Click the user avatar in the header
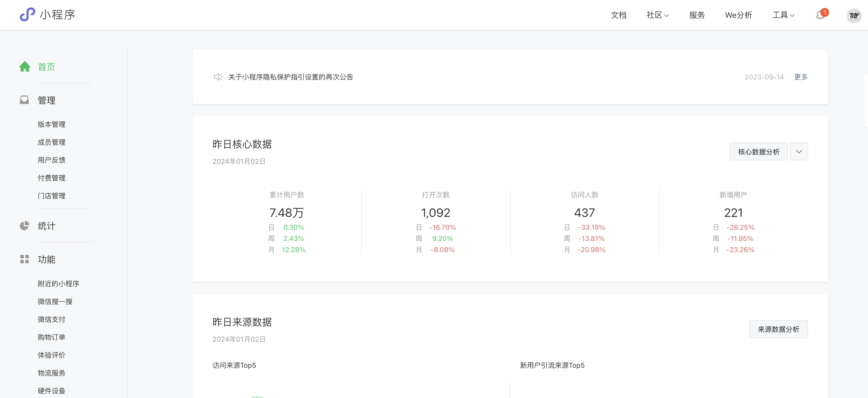The width and height of the screenshot is (868, 398). (854, 15)
